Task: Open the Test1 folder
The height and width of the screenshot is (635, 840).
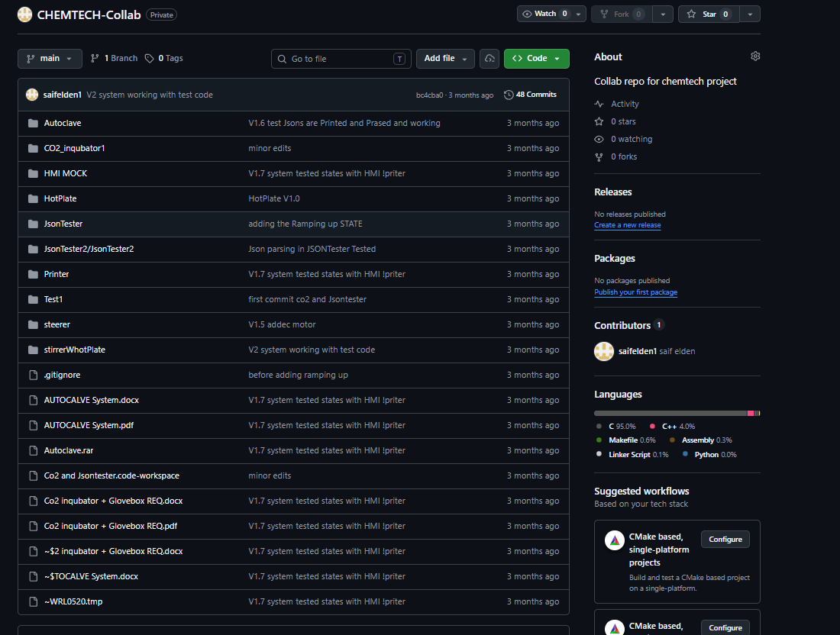Action: [53, 299]
